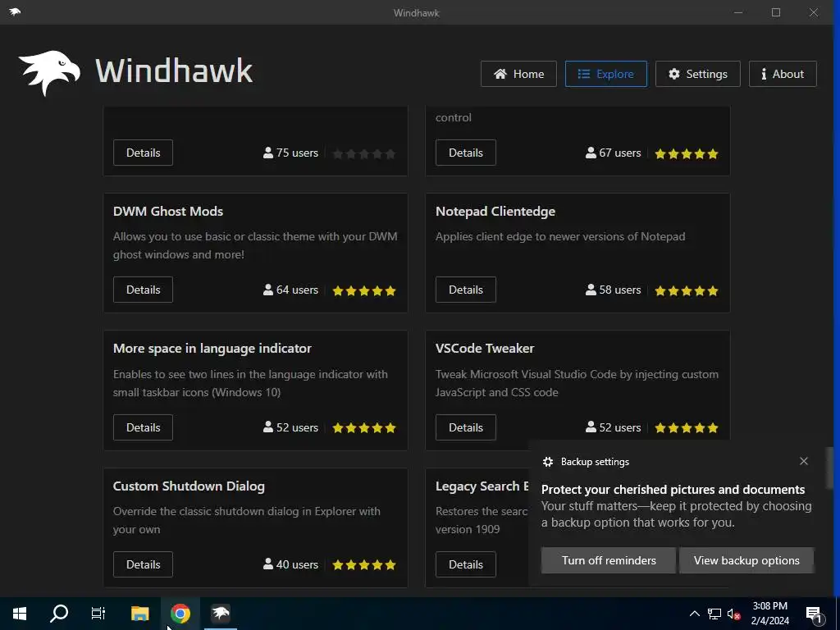Click the network icon in system tray
Image resolution: width=840 pixels, height=630 pixels.
[714, 614]
